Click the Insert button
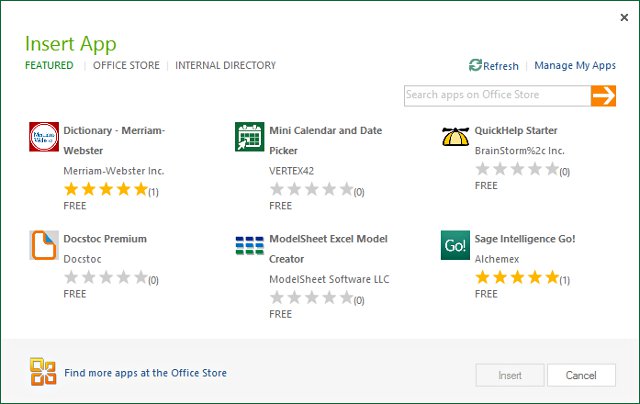Image resolution: width=640 pixels, height=404 pixels. pyautogui.click(x=510, y=375)
